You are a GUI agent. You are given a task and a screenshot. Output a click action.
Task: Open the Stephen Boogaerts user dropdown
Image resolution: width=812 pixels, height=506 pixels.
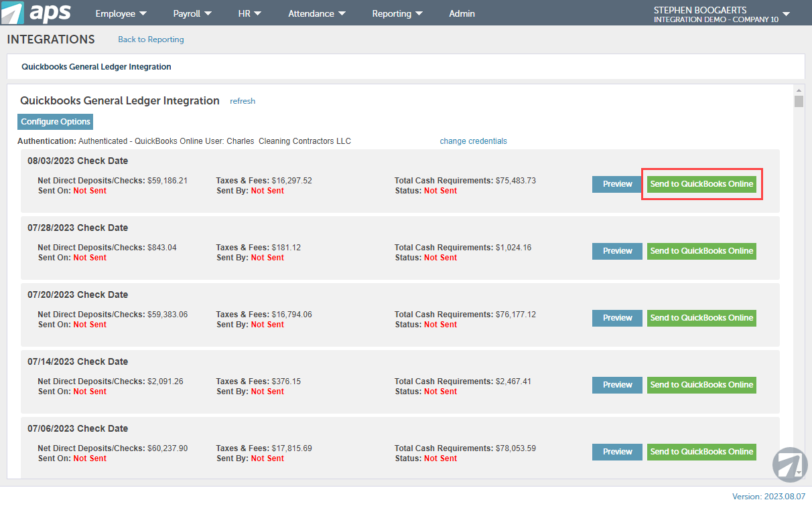pos(722,14)
